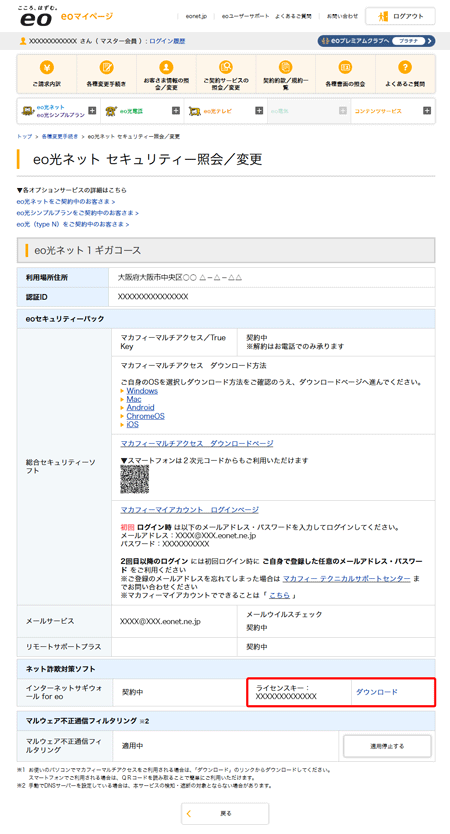Click the eoセキュリティーパック section header
The height and width of the screenshot is (834, 450).
pos(226,319)
